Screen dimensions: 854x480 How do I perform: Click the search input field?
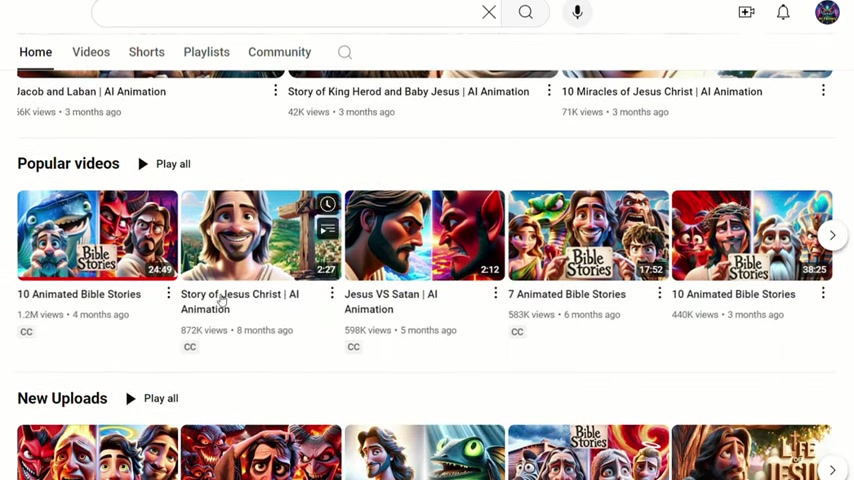[x=289, y=12]
